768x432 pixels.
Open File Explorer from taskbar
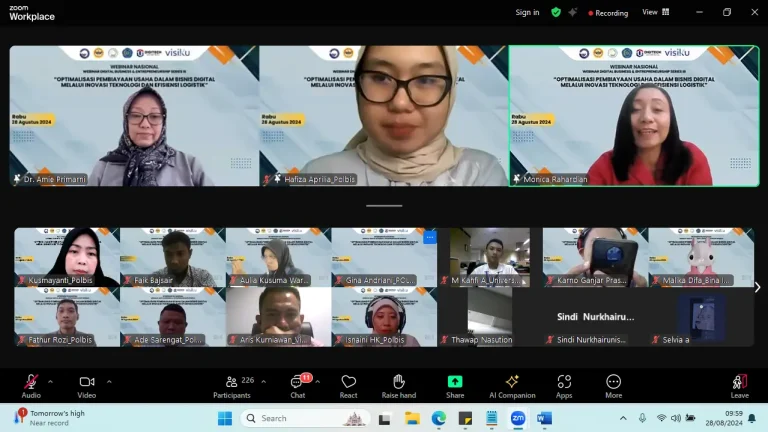point(412,418)
